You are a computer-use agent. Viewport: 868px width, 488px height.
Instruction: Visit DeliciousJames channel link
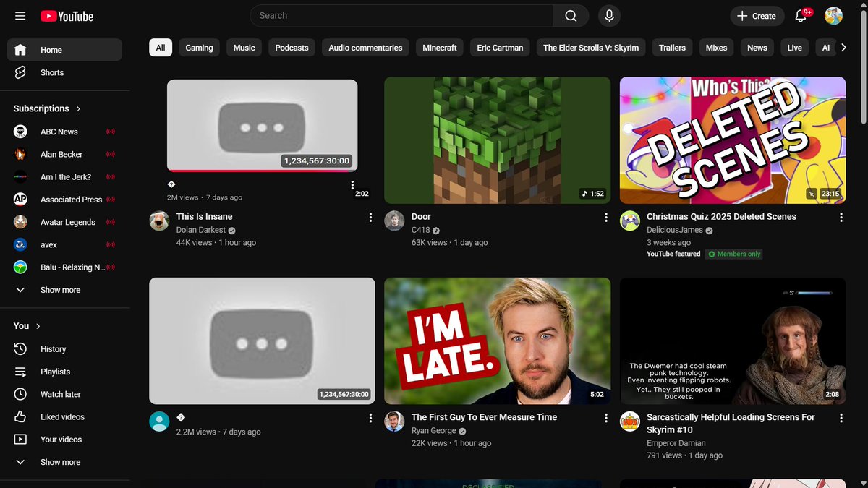[675, 230]
